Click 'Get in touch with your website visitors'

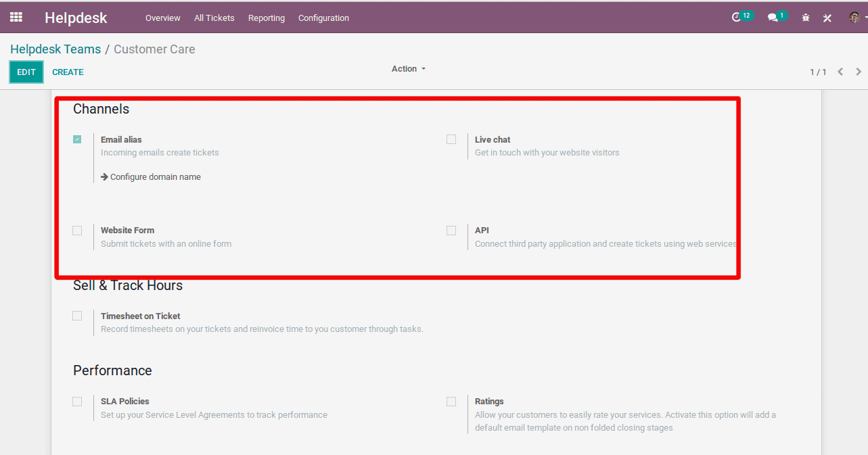click(547, 153)
